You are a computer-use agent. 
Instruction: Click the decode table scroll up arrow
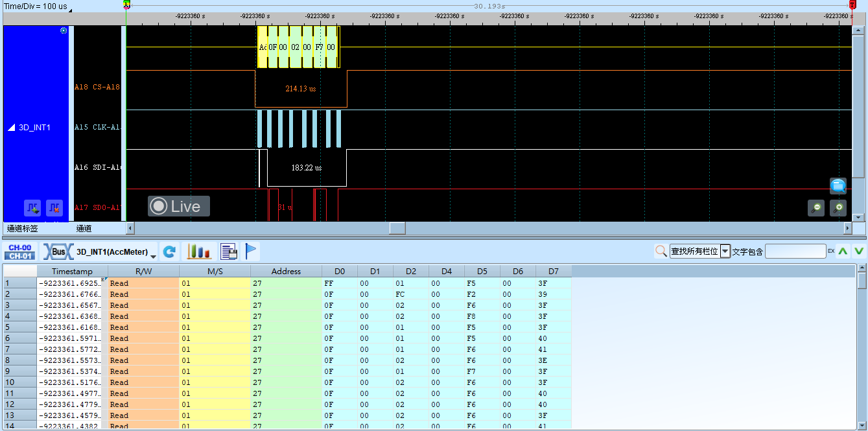tap(862, 268)
